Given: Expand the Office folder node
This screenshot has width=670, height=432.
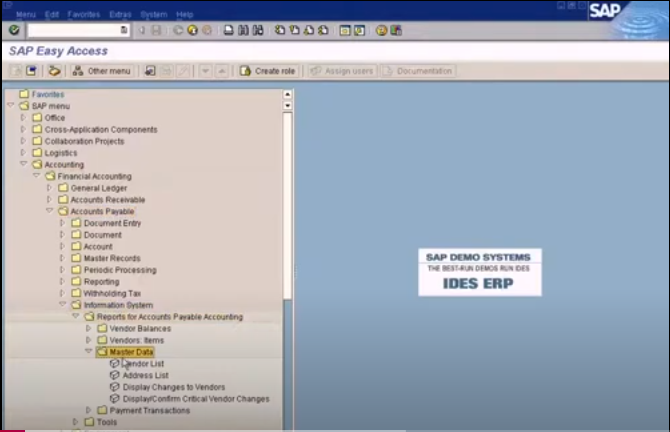Looking at the screenshot, I should click(x=24, y=117).
